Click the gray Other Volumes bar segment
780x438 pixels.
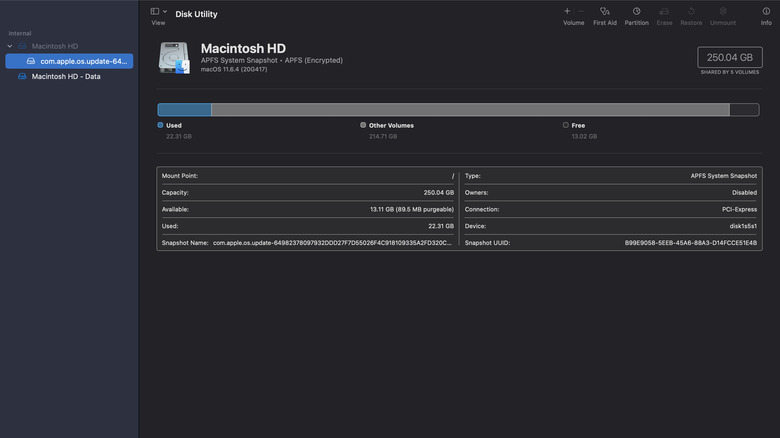point(470,110)
